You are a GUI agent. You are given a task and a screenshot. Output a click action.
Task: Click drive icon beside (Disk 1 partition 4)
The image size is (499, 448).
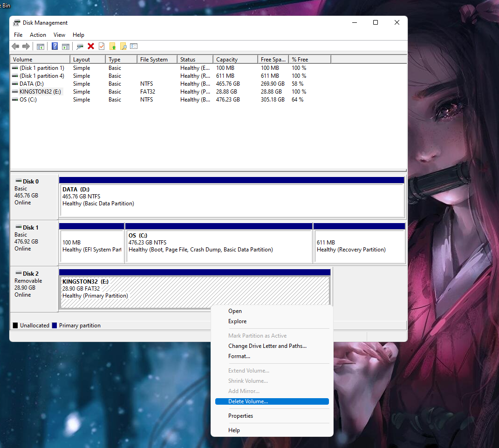tap(15, 76)
